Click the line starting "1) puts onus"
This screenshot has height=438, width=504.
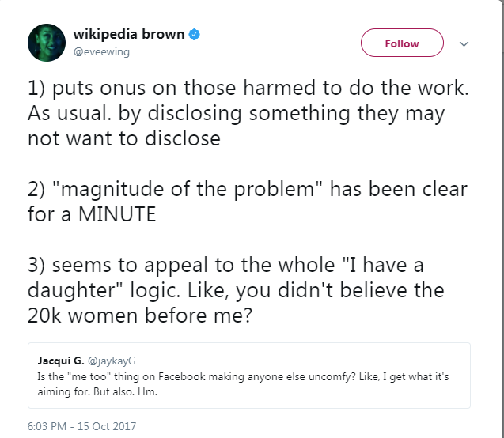[x=248, y=89]
